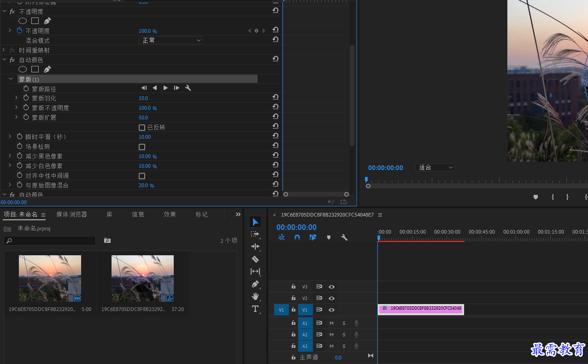
Task: Select the Type tool
Action: (x=255, y=309)
